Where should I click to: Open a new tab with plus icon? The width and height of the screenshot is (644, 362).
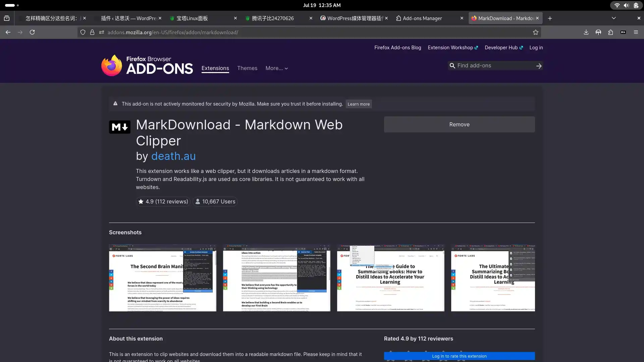[x=550, y=18]
